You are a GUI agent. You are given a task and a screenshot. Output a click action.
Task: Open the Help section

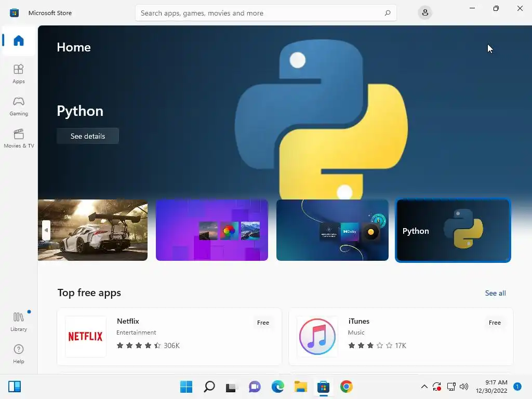(19, 354)
